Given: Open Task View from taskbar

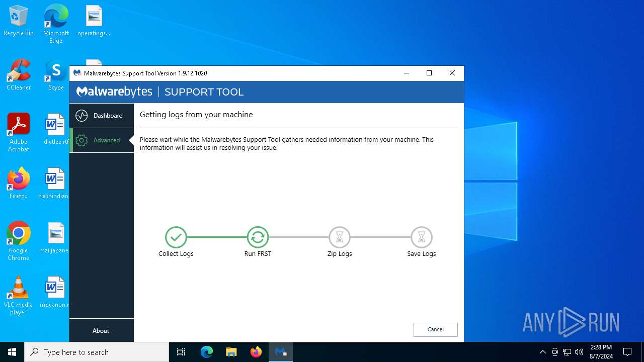Looking at the screenshot, I should pyautogui.click(x=181, y=352).
